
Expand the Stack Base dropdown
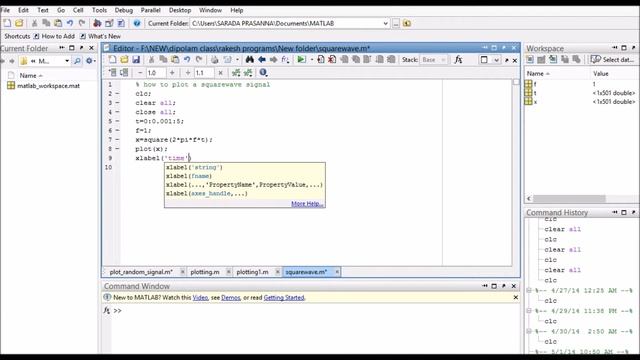443,60
